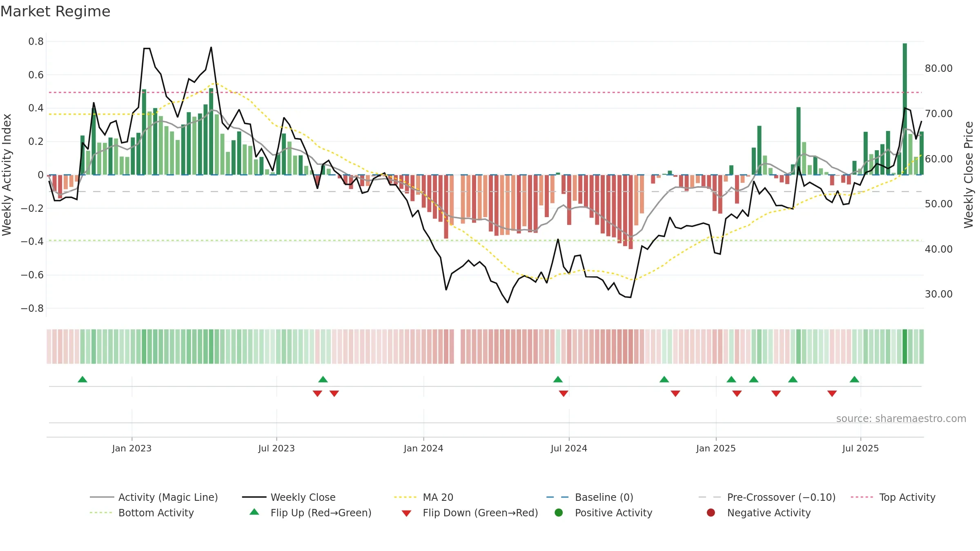
Task: Toggle the Baseline (0) legend entry
Action: click(x=590, y=497)
